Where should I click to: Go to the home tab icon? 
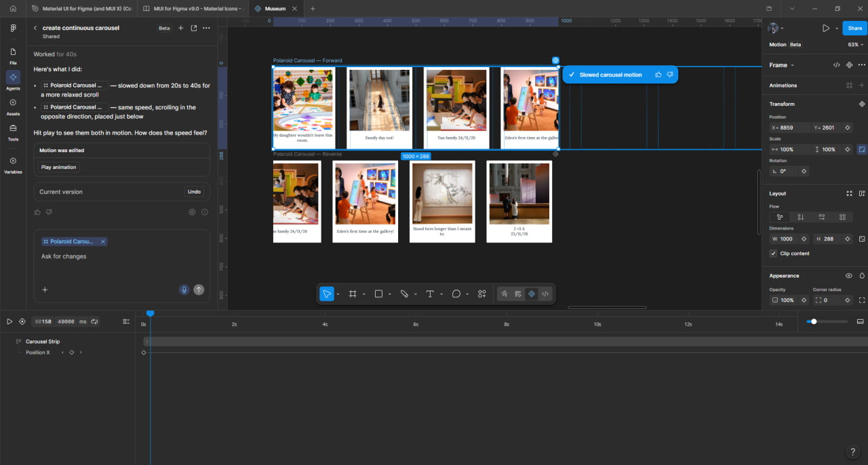[x=13, y=9]
